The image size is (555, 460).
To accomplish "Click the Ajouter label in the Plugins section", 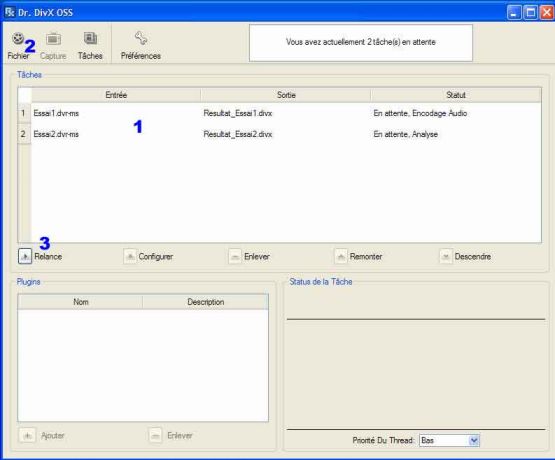I will (53, 436).
